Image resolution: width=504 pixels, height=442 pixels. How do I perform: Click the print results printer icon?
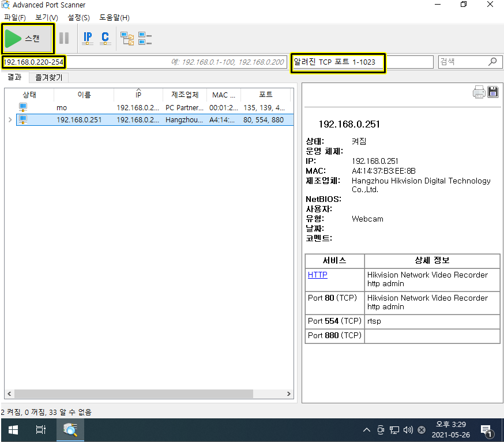point(479,92)
